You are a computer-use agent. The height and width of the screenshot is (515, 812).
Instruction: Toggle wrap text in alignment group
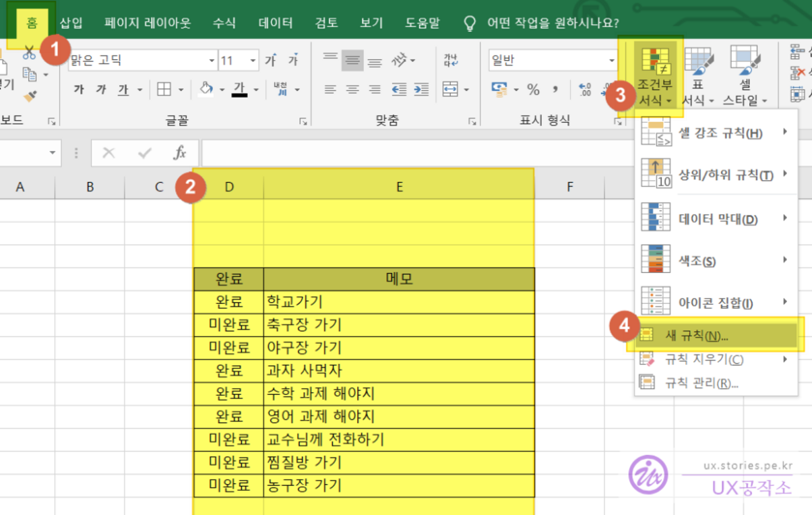click(x=451, y=61)
